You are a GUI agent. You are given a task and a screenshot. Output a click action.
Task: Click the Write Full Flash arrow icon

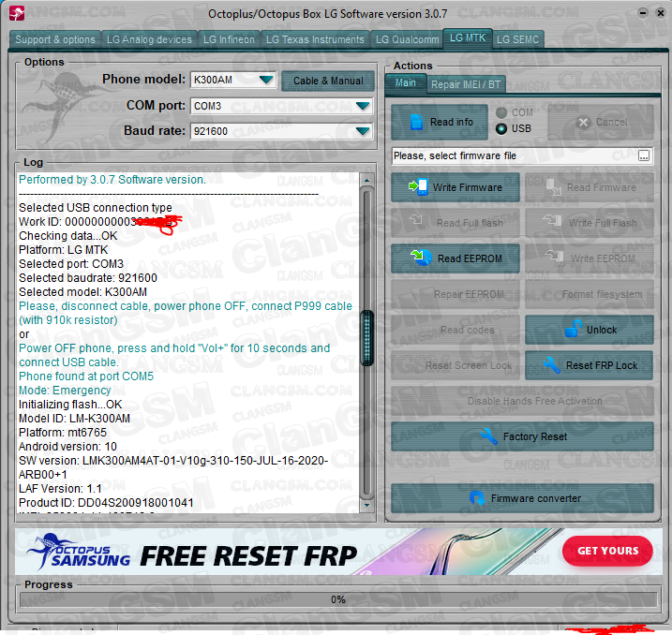tap(552, 220)
